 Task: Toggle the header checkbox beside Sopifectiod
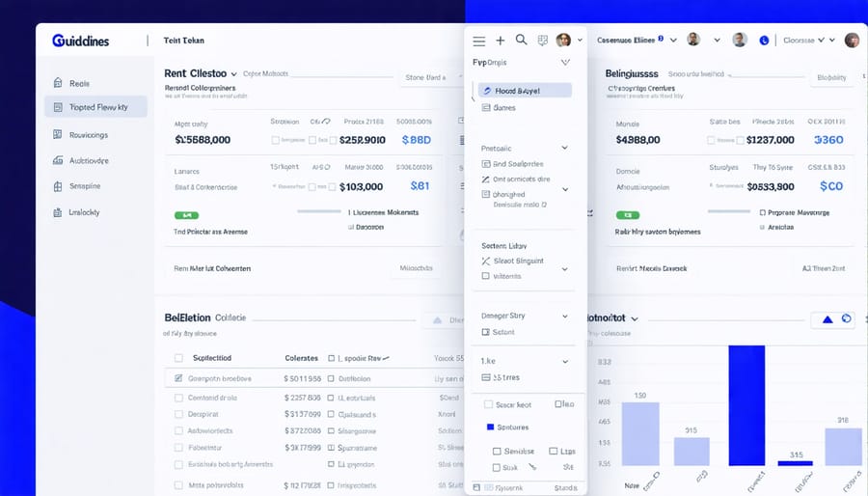click(x=178, y=358)
